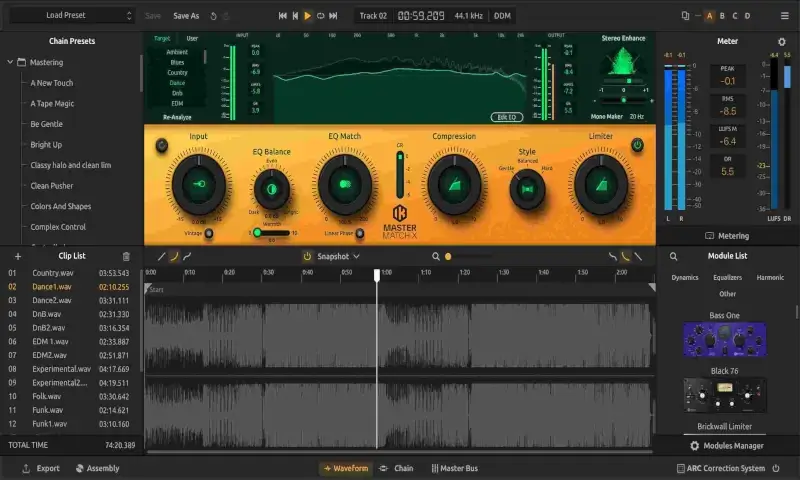Choose the Dance target genre
Viewport: 800px width, 480px height.
tap(177, 83)
